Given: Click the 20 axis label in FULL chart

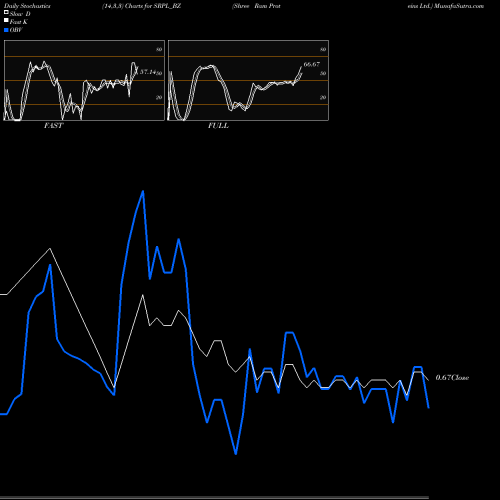Looking at the screenshot, I should pyautogui.click(x=323, y=98).
